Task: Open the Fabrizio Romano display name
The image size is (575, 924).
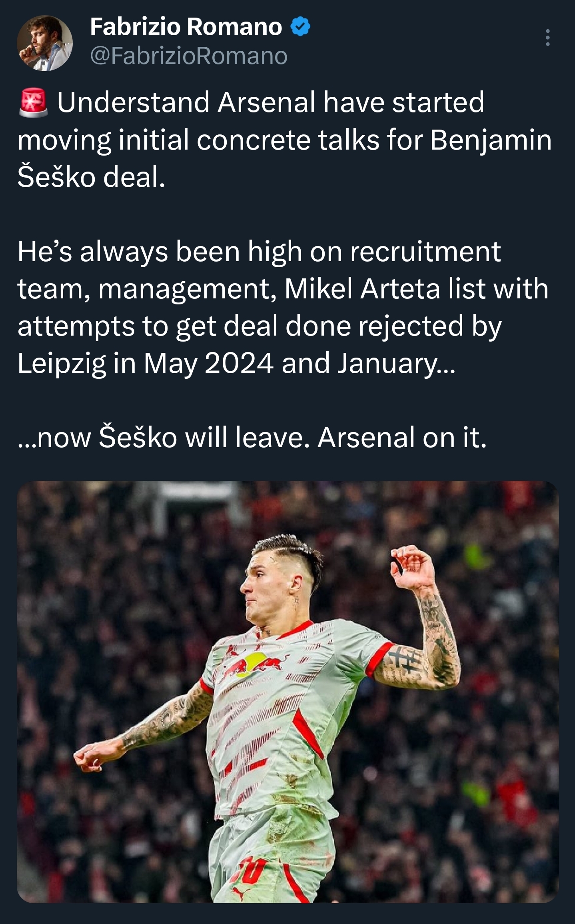Action: pyautogui.click(x=186, y=27)
